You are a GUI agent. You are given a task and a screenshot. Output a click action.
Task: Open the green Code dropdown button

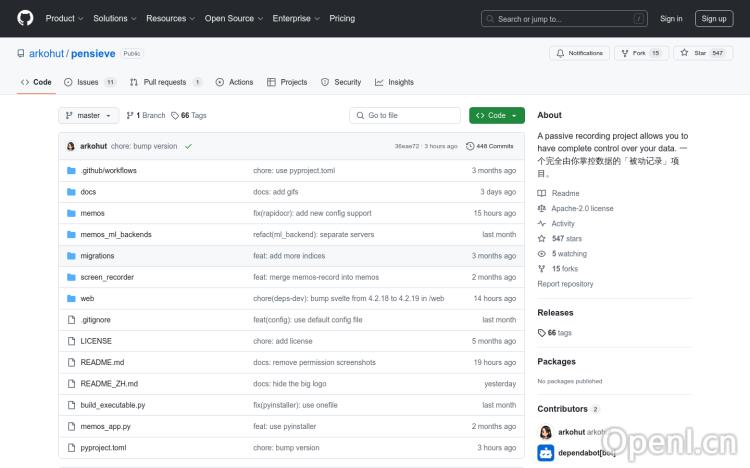(x=496, y=116)
